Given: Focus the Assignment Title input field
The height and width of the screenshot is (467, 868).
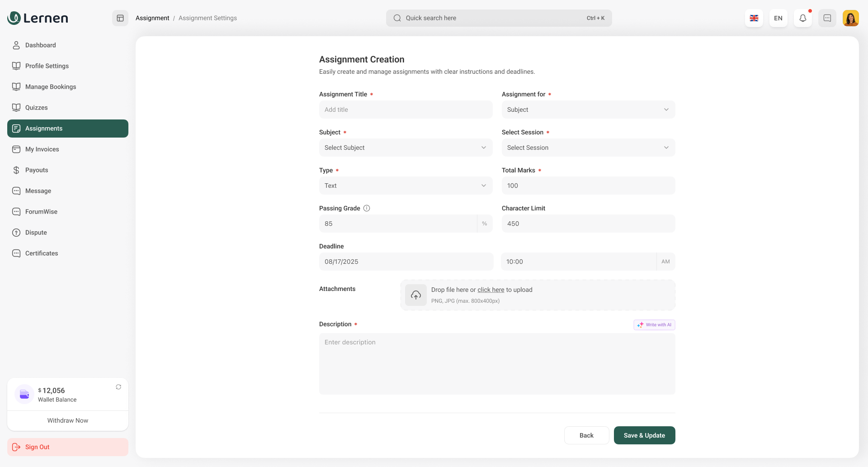Looking at the screenshot, I should [405, 110].
